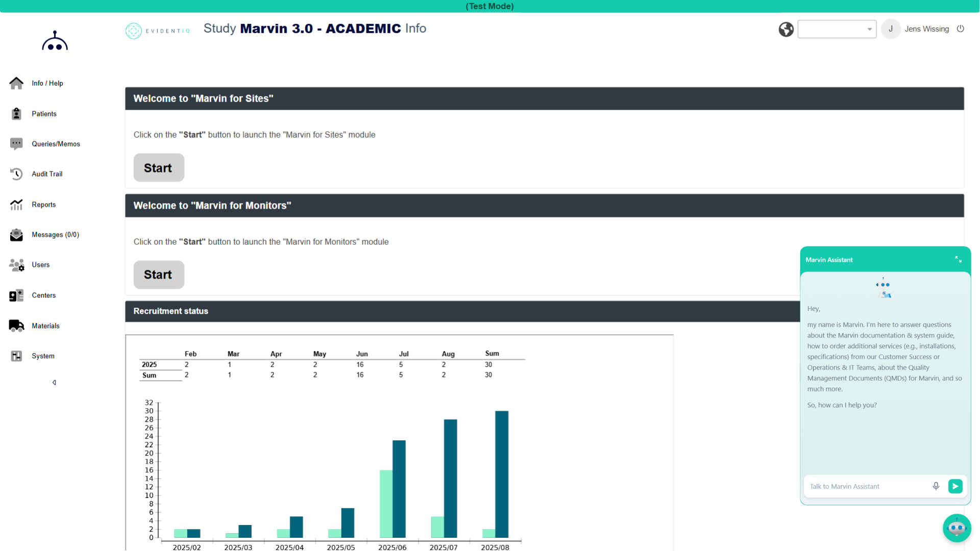Click the Materials truck icon
Viewport: 980px width, 551px height.
pyautogui.click(x=16, y=325)
